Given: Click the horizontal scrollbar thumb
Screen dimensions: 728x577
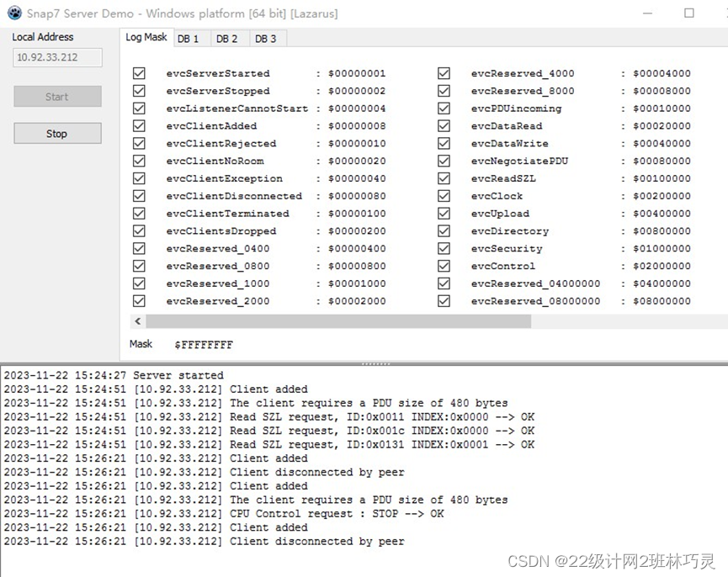Looking at the screenshot, I should click(x=338, y=321).
